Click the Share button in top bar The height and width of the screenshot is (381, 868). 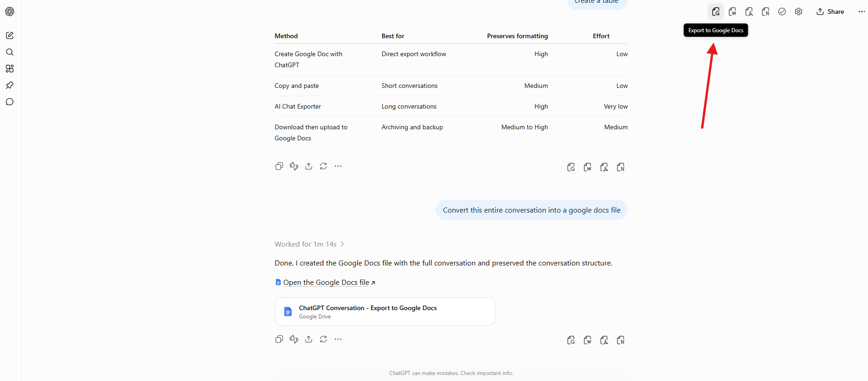tap(830, 12)
